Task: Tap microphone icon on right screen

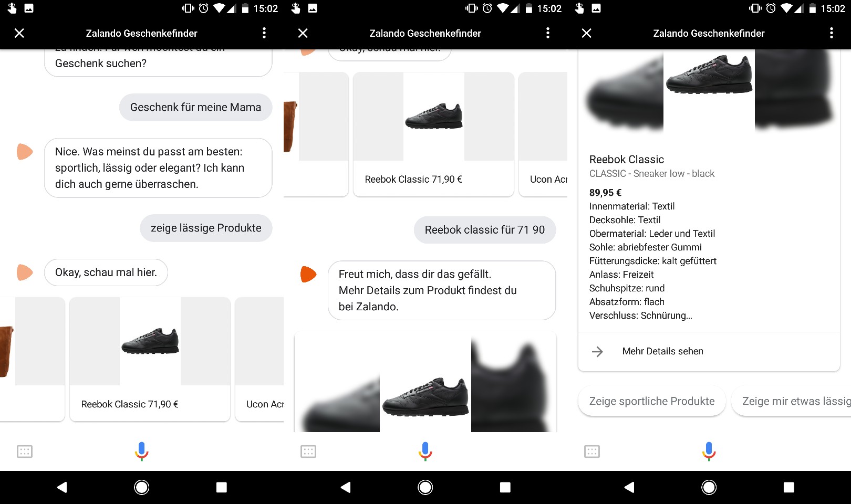Action: pos(709,451)
